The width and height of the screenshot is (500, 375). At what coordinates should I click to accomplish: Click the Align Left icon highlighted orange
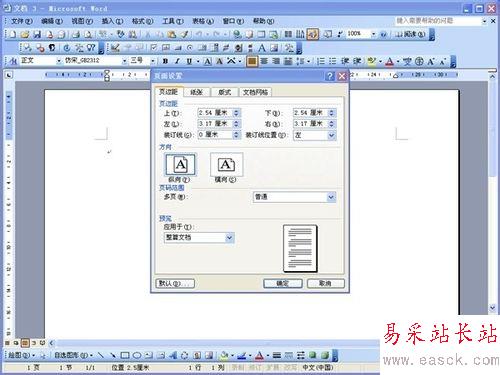(252, 61)
